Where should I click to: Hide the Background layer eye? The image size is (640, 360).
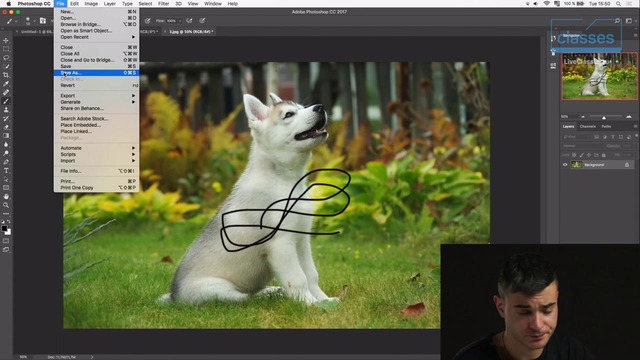(x=565, y=165)
